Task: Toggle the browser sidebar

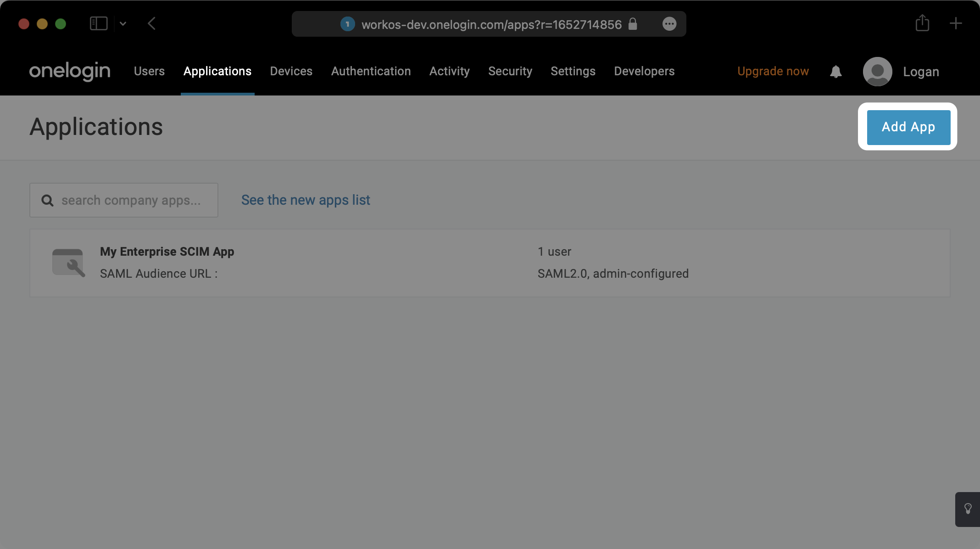Action: tap(99, 23)
